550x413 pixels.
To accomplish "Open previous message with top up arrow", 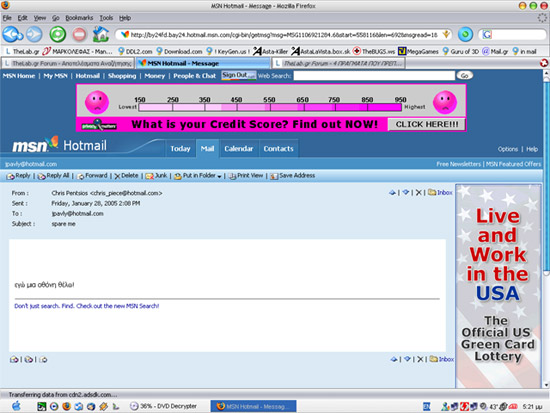I will coord(393,192).
